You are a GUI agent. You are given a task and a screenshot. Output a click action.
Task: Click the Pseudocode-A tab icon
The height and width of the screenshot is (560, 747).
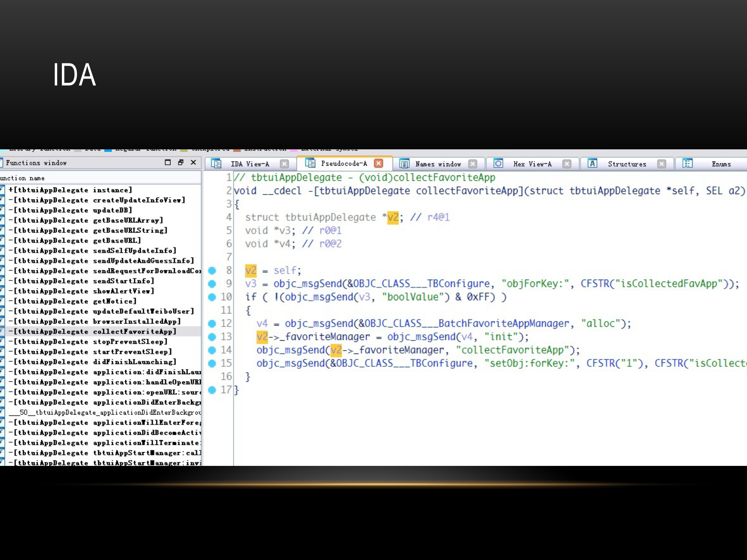(x=310, y=163)
